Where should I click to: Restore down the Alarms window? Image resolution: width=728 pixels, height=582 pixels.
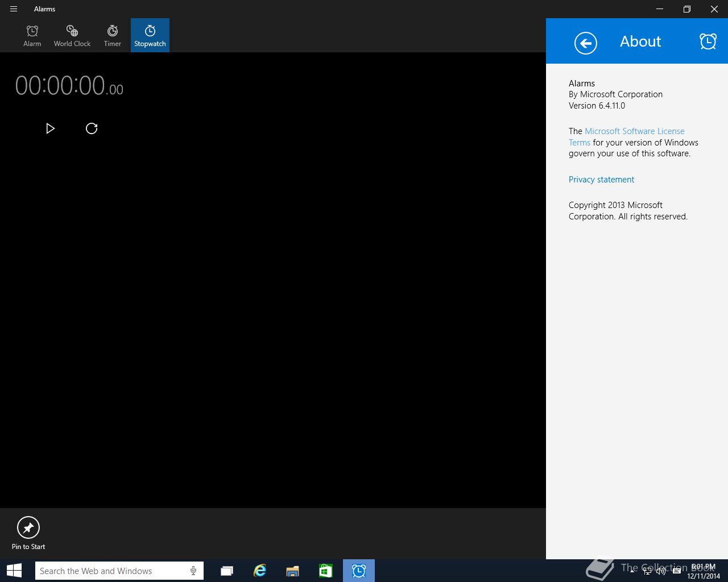pos(687,9)
